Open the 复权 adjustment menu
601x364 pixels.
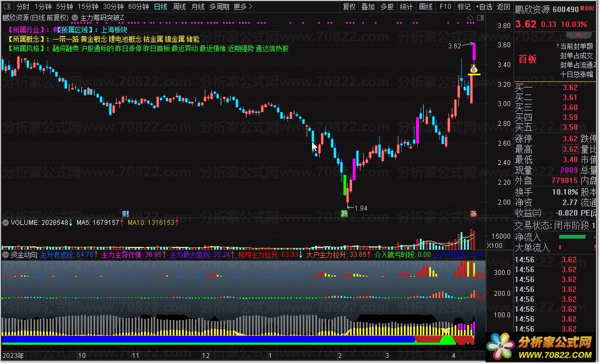click(349, 7)
